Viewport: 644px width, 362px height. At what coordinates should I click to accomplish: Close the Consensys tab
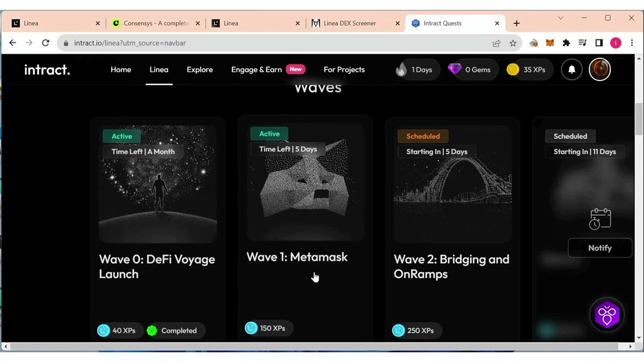198,23
